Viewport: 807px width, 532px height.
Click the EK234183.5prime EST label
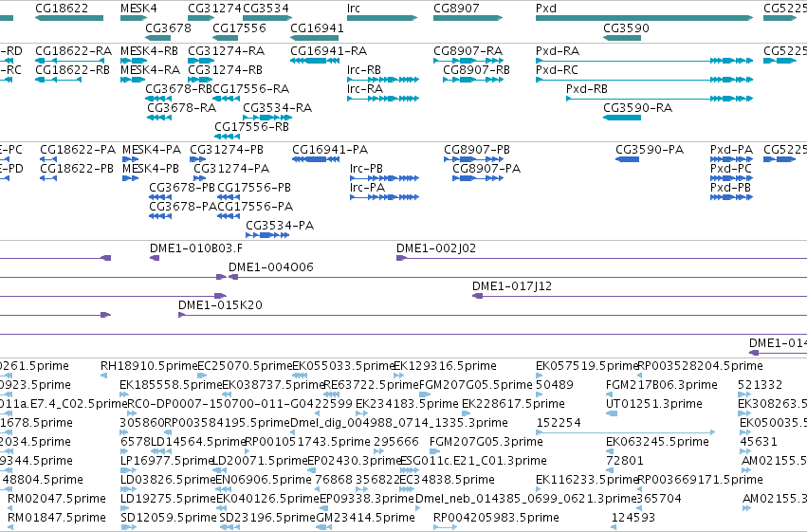(407, 404)
